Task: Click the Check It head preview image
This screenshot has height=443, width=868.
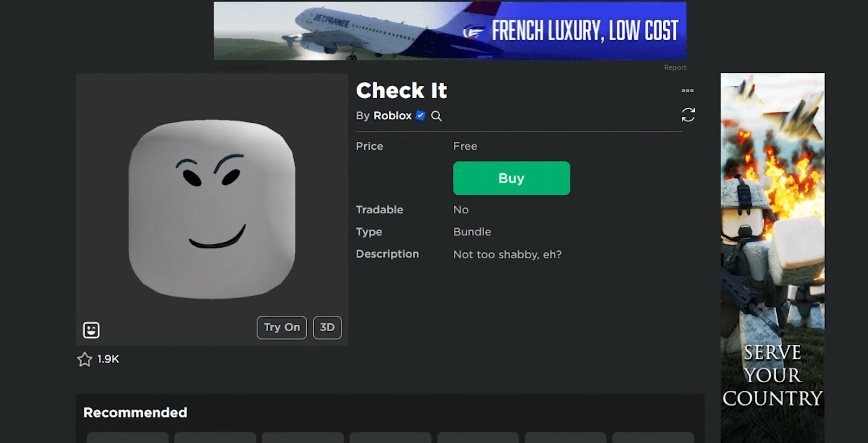Action: pos(212,209)
